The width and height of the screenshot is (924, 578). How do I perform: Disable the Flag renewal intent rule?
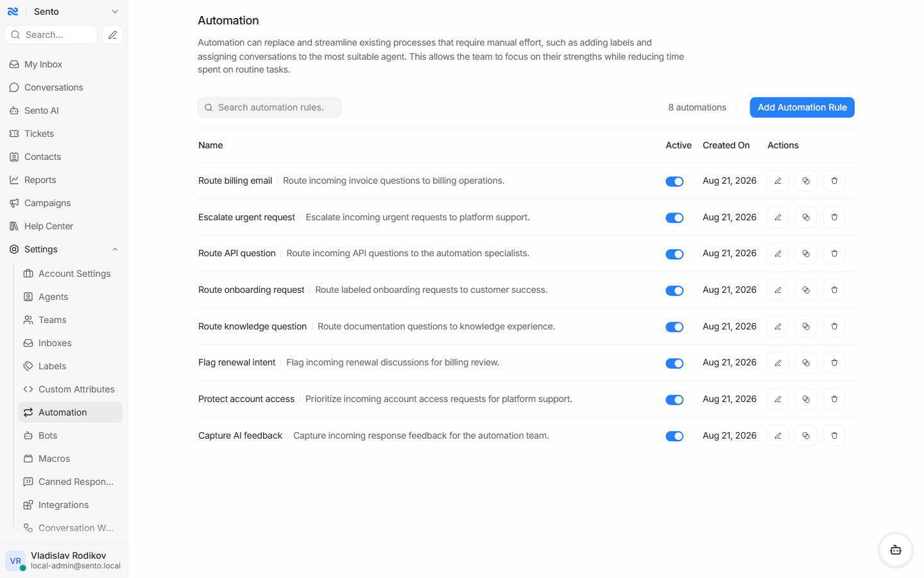[x=674, y=363]
